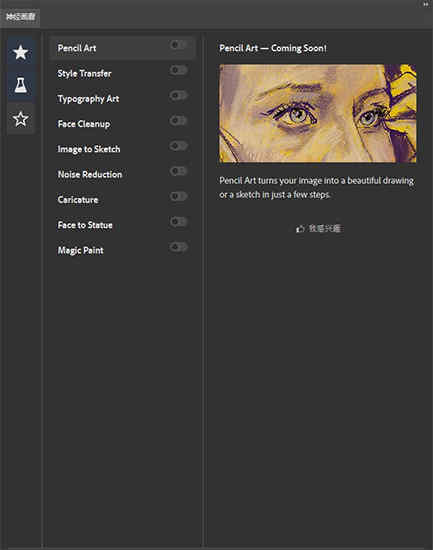Image resolution: width=433 pixels, height=550 pixels.
Task: Click the interested button under description
Action: point(318,229)
